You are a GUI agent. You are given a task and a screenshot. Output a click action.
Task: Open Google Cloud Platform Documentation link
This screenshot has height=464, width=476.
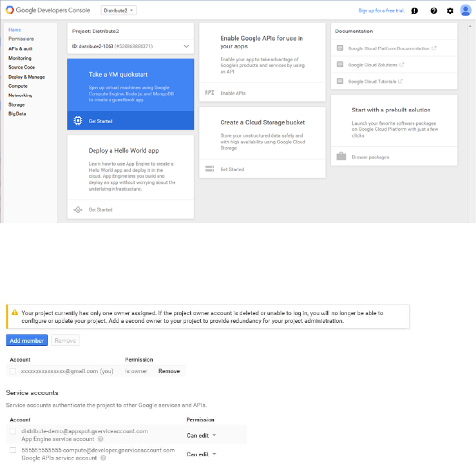tap(388, 48)
